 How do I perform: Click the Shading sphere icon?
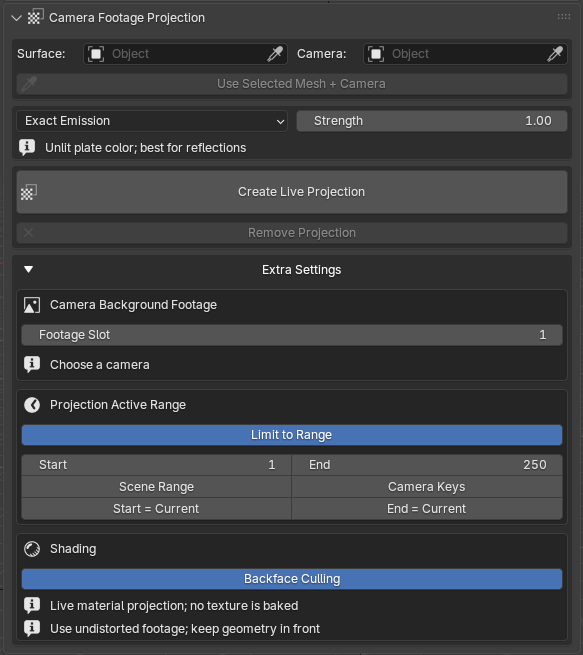coord(32,549)
